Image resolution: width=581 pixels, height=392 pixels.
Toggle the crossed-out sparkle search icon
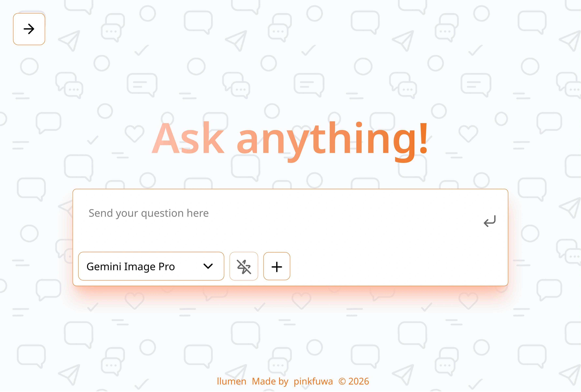[244, 266]
